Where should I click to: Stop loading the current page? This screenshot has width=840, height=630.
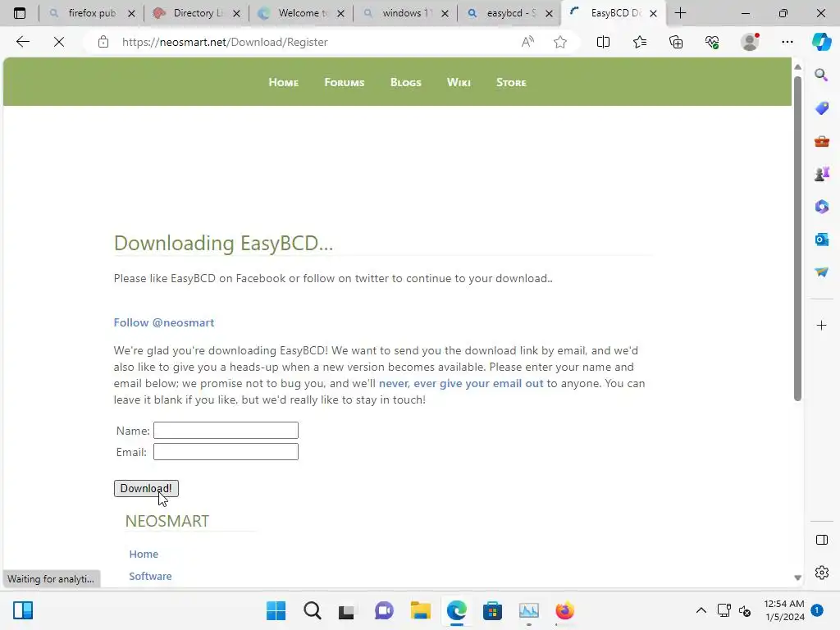(x=59, y=42)
